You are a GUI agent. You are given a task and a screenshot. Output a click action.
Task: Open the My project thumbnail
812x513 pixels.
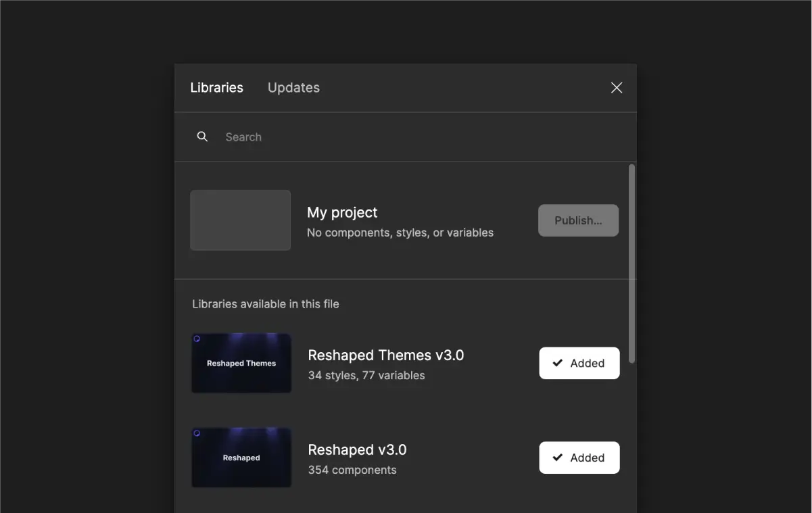240,220
